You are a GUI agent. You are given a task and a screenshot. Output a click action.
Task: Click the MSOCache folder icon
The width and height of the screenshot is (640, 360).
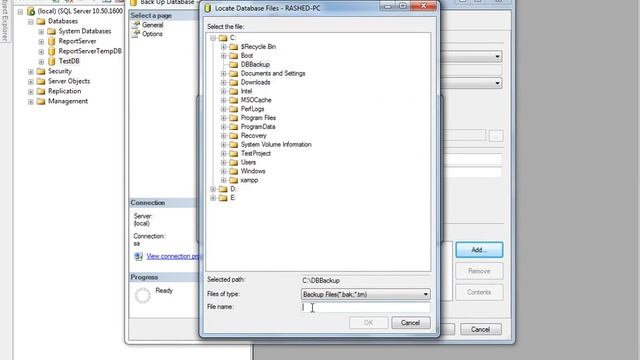(233, 100)
